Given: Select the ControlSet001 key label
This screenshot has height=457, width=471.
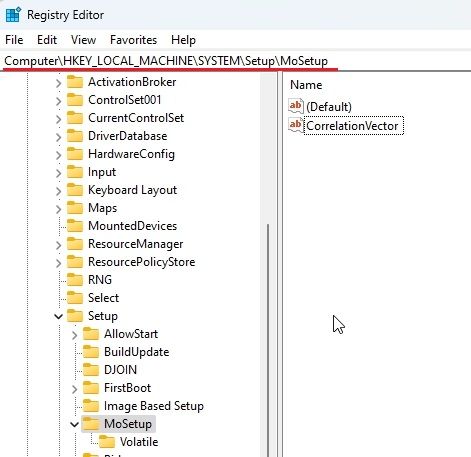Looking at the screenshot, I should pyautogui.click(x=125, y=100).
